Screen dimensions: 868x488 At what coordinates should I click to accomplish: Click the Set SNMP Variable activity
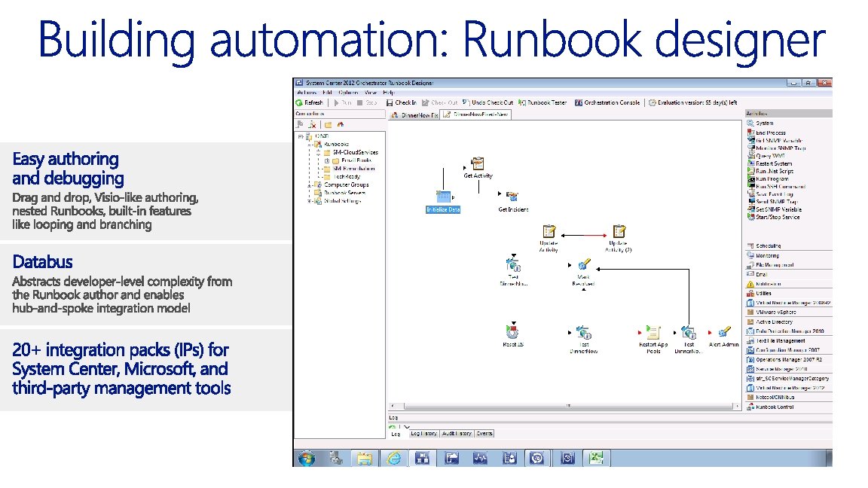[x=775, y=209]
